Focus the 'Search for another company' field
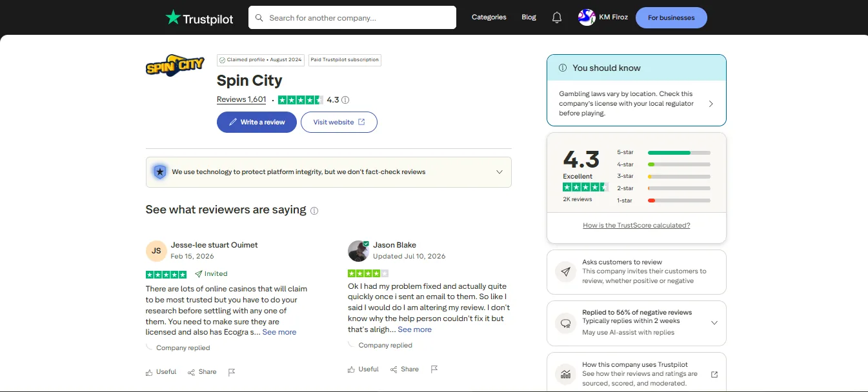 pos(352,18)
